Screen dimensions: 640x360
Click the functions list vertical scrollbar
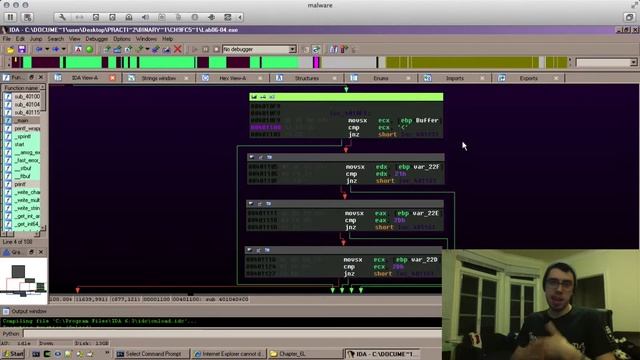tap(43, 159)
